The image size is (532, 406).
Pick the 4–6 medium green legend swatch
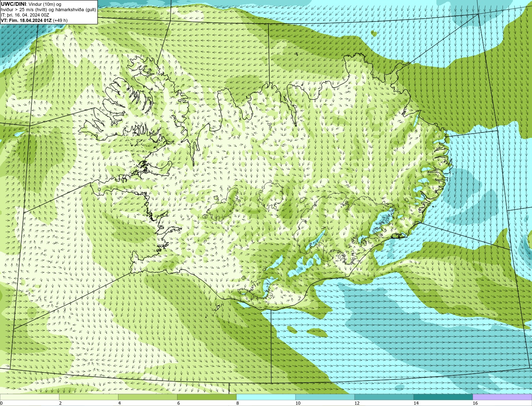pos(148,397)
